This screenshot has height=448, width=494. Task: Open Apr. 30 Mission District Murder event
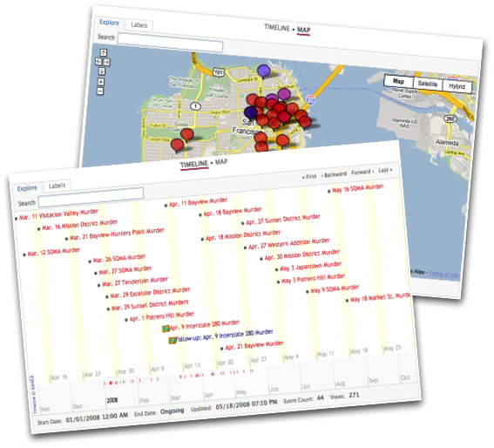301,255
